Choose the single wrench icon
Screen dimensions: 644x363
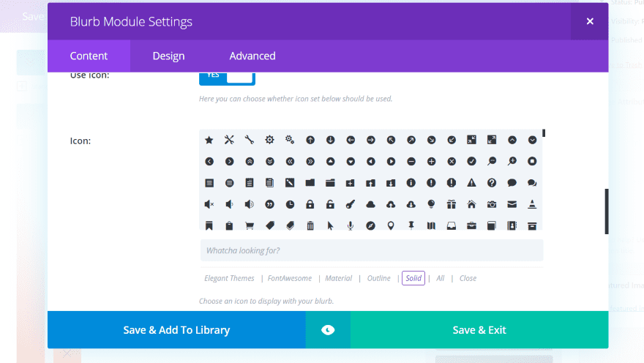[x=250, y=140]
